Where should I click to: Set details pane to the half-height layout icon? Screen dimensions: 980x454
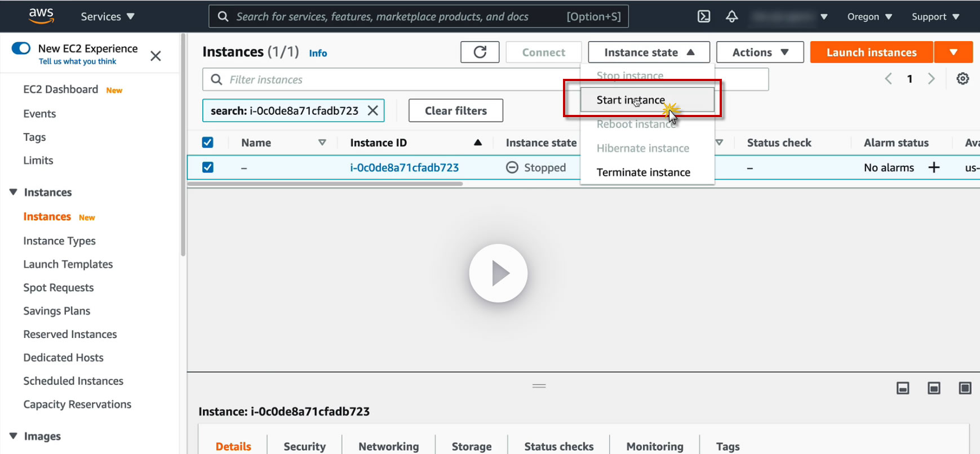coord(934,388)
